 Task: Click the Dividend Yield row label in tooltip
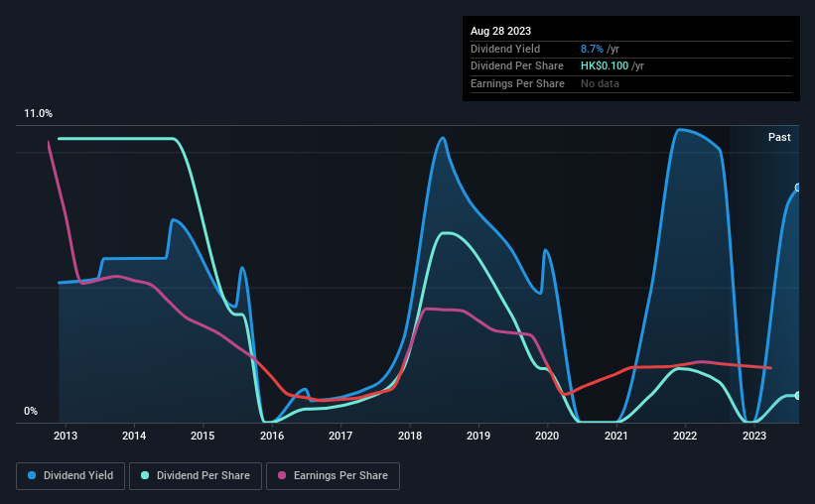coord(505,49)
